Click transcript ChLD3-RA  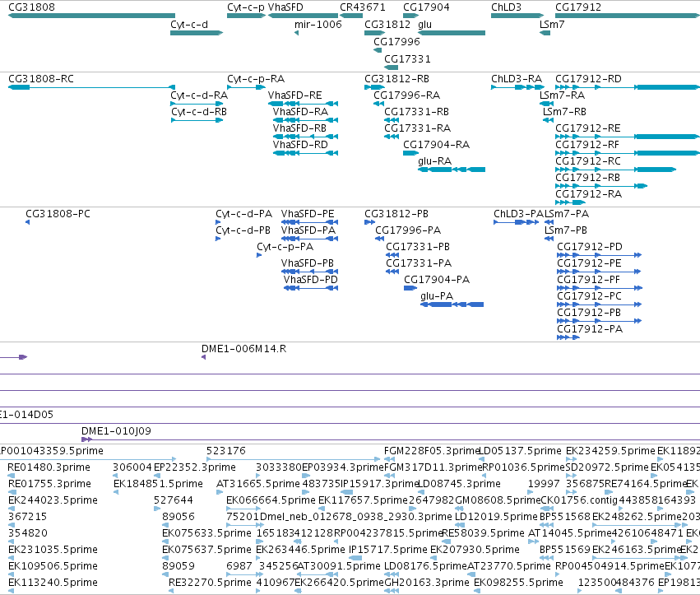click(x=517, y=87)
